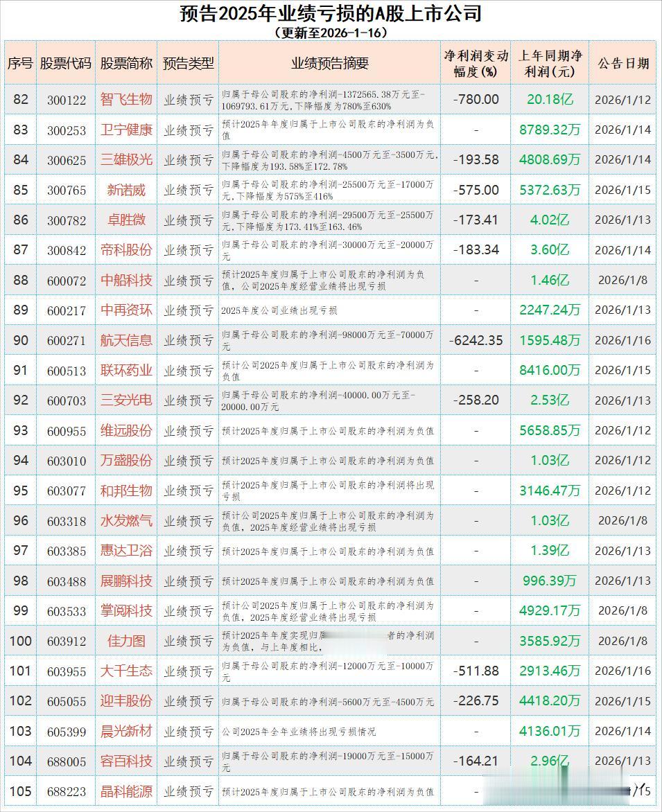Click stock code 688223
662x812 pixels.
67,792
